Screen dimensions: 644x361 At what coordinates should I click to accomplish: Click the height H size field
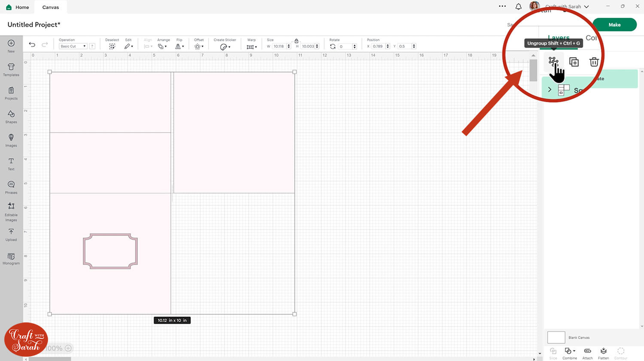308,46
